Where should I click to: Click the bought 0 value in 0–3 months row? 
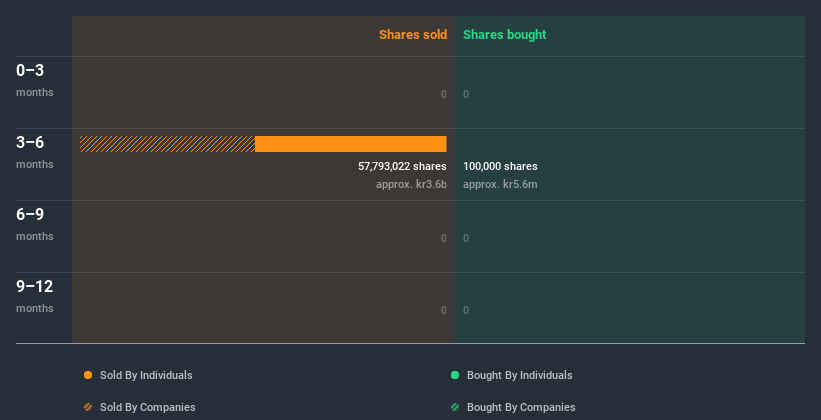click(x=466, y=94)
